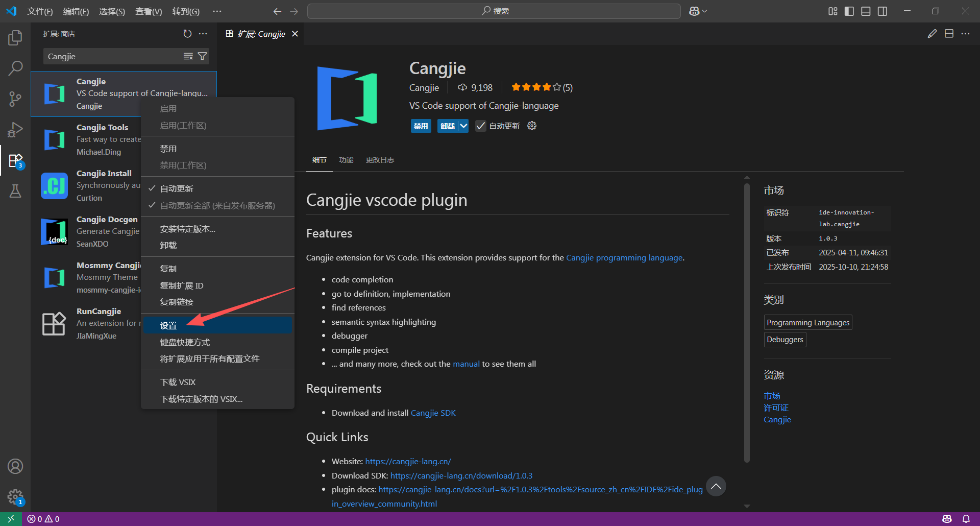Open the manual link
Screen dimensions: 980x526
click(466, 364)
